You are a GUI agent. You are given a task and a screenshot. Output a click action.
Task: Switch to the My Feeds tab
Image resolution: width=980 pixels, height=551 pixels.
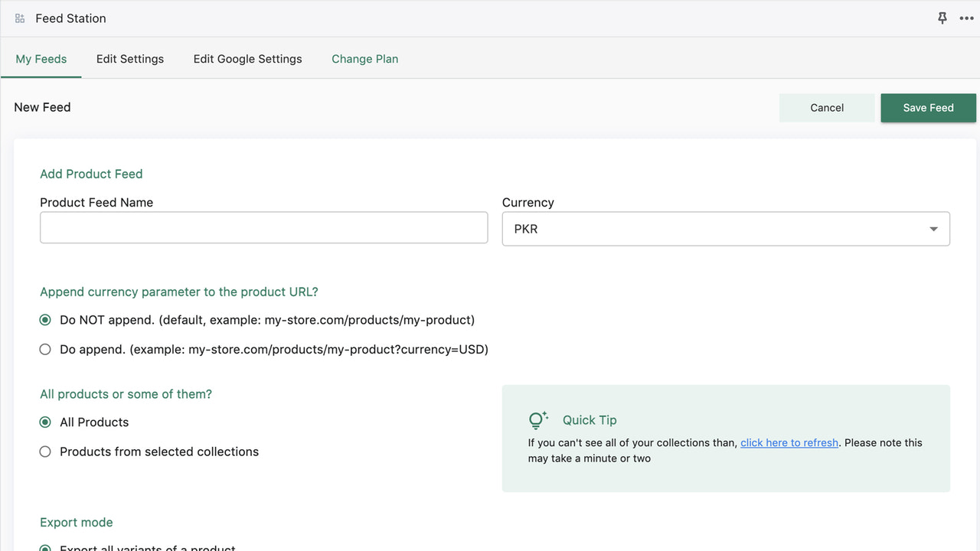coord(41,59)
